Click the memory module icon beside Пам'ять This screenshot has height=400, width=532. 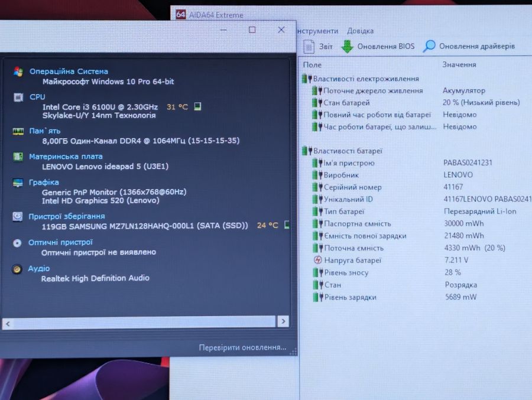click(x=18, y=131)
